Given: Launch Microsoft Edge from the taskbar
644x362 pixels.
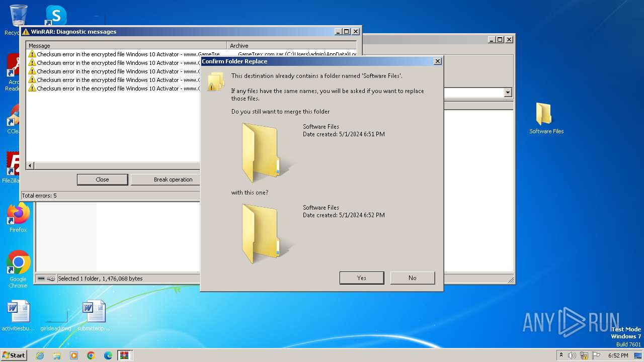Looking at the screenshot, I should point(108,355).
